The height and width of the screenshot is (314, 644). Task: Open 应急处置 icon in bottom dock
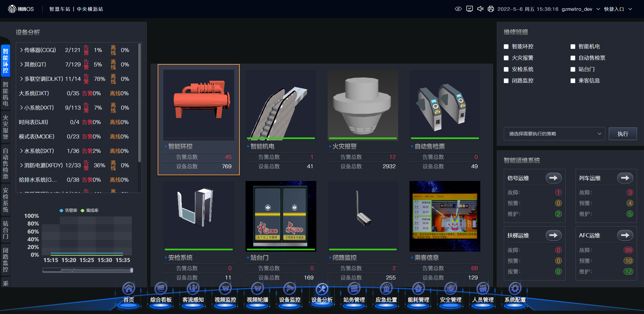[386, 289]
